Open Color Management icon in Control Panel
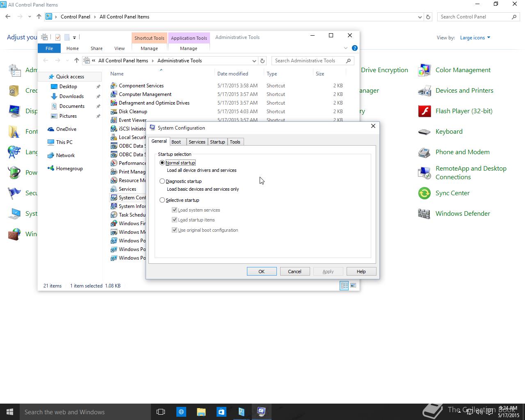This screenshot has height=420, width=525. tap(424, 70)
